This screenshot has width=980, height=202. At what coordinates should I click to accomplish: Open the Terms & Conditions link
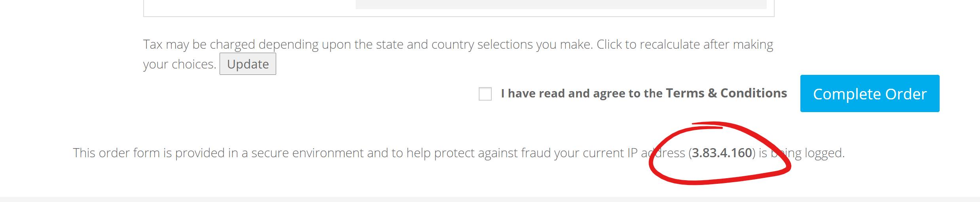726,93
